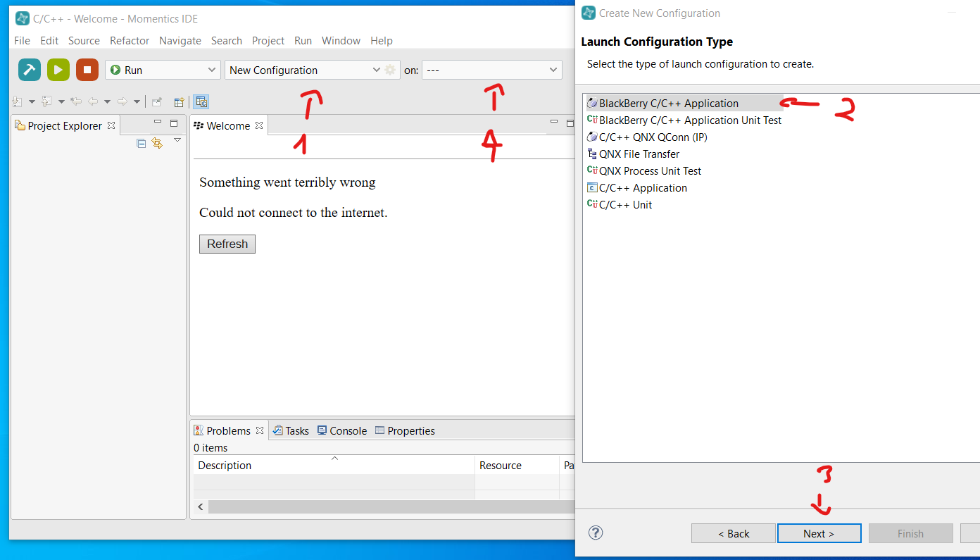Click the dialog Help question mark icon
The image size is (980, 560).
click(596, 533)
